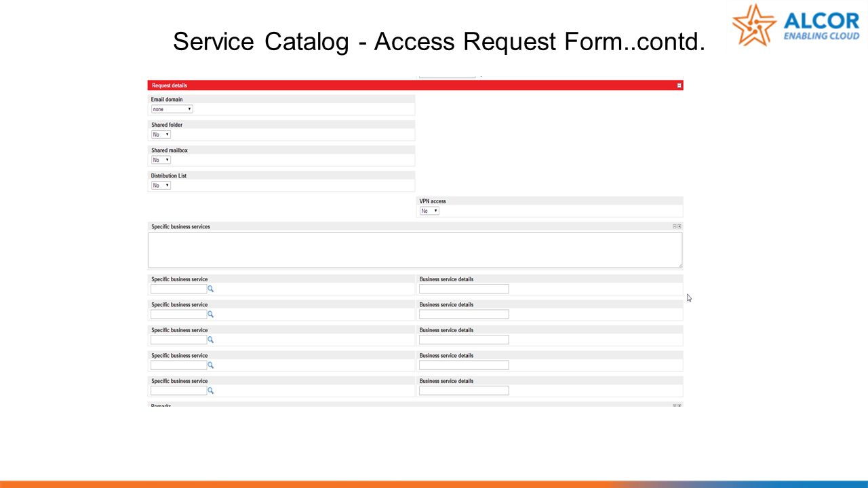Click the Alcor Enabling Cloud logo
The width and height of the screenshot is (868, 488).
[x=796, y=25]
